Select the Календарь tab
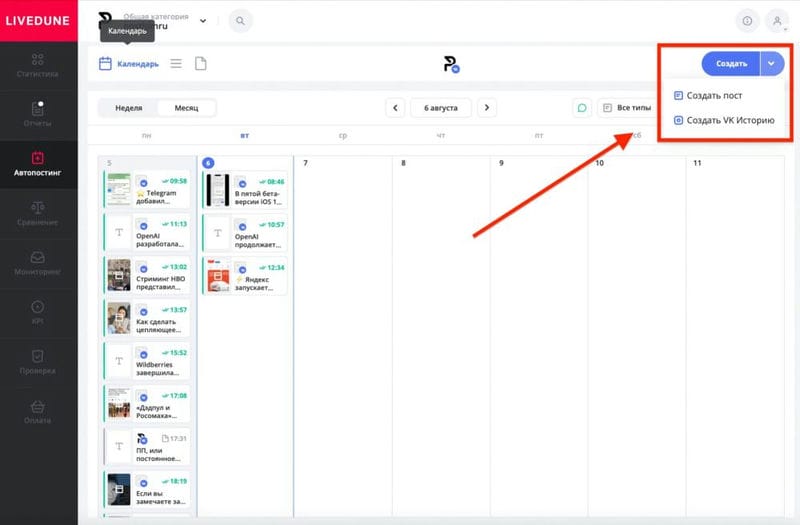 pyautogui.click(x=129, y=64)
